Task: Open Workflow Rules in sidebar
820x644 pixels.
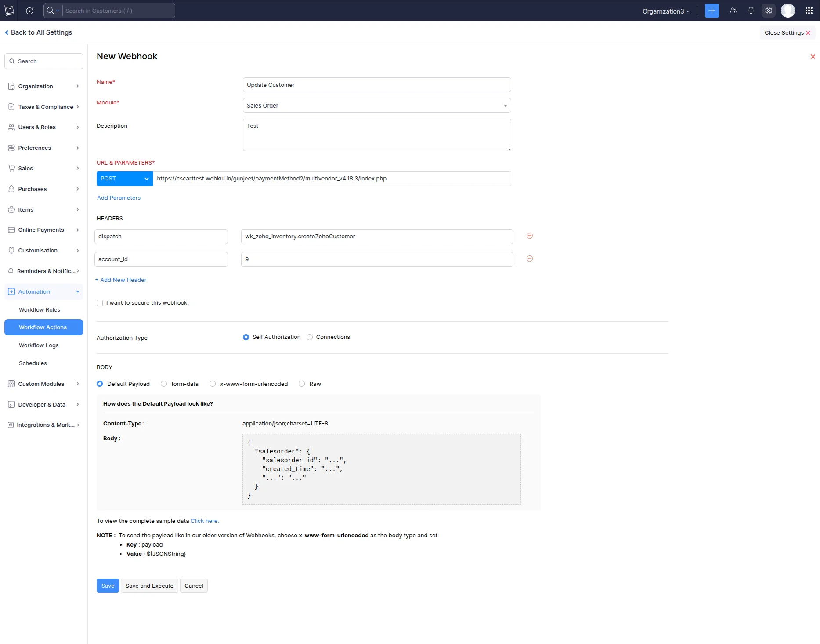Action: click(40, 310)
